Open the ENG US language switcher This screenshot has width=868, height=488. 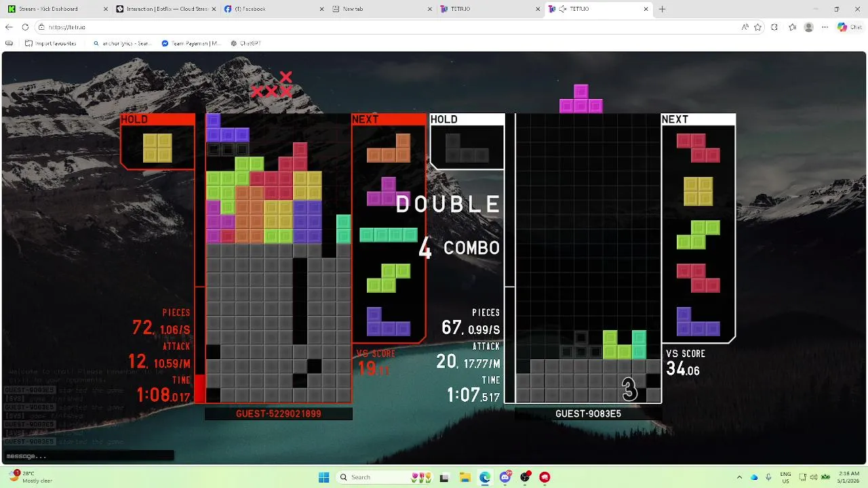tap(785, 477)
